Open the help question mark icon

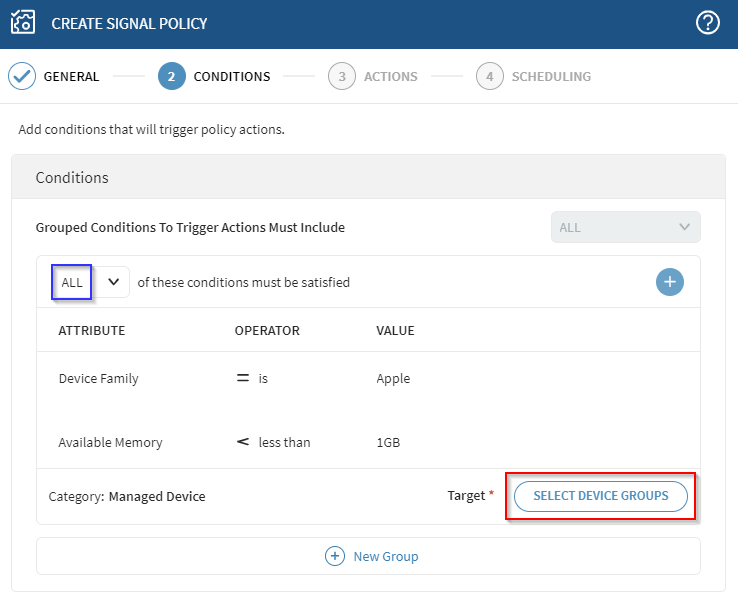coord(708,23)
